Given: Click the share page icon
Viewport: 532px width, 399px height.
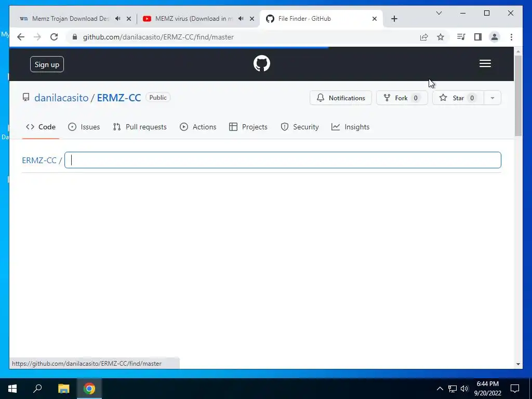Looking at the screenshot, I should point(424,37).
